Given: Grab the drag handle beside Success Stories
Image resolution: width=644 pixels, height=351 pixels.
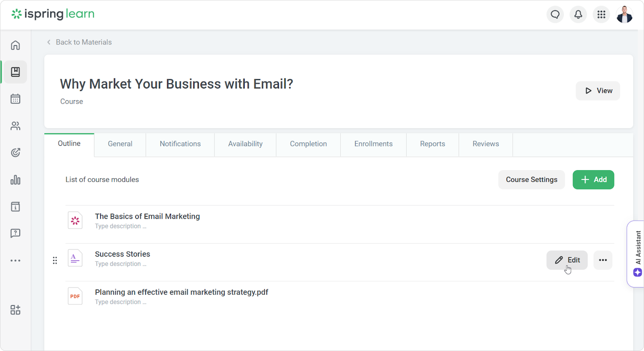Looking at the screenshot, I should click(55, 261).
